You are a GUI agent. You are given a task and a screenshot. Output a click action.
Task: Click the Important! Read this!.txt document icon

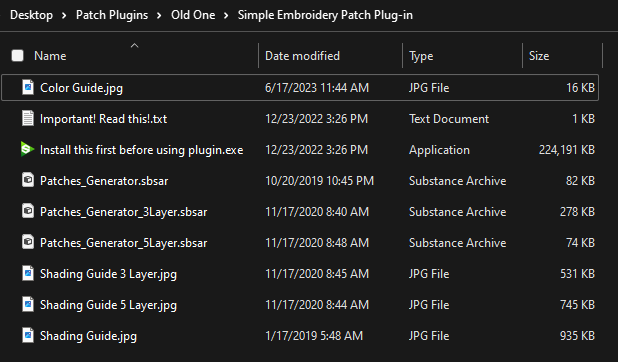pos(28,118)
